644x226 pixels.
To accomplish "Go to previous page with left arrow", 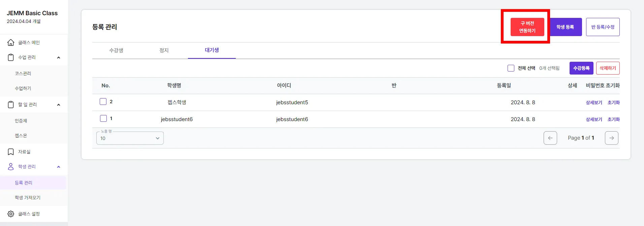I will coord(550,138).
